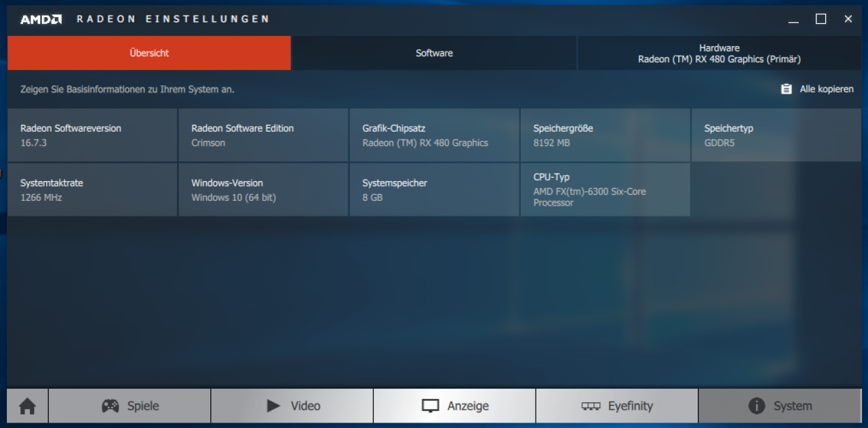Click the Windows-Version tile

point(263,190)
